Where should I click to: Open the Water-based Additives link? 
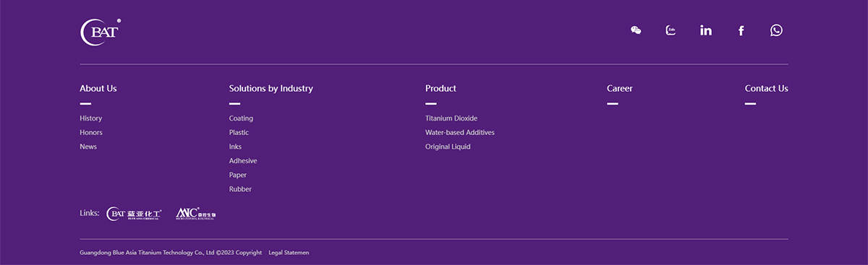point(460,132)
